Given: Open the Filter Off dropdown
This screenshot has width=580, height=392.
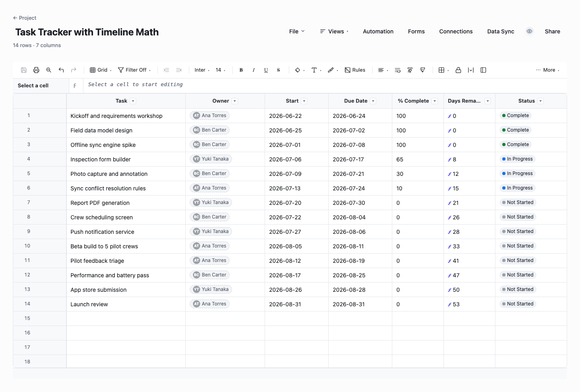Looking at the screenshot, I should coord(135,70).
